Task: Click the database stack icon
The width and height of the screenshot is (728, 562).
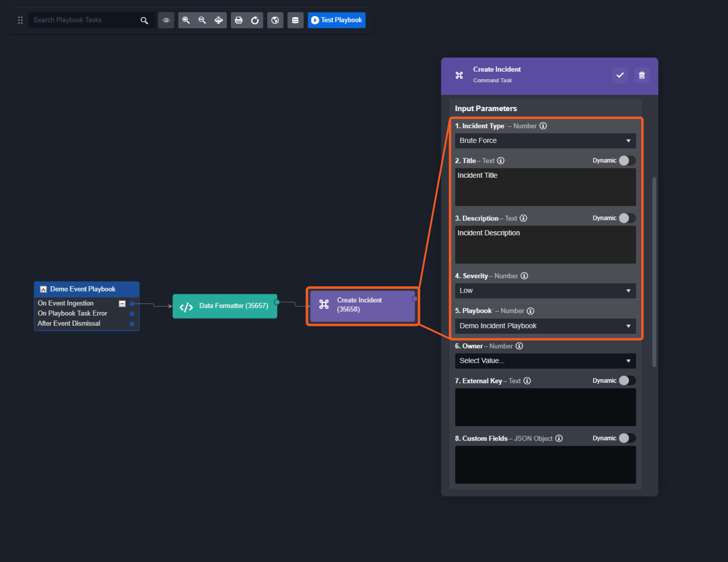Action: click(x=295, y=20)
